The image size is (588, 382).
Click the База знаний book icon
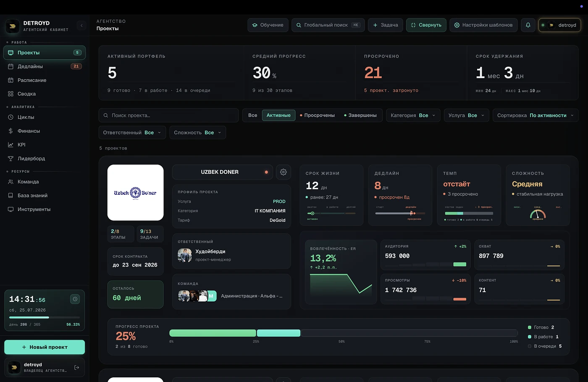pyautogui.click(x=11, y=196)
